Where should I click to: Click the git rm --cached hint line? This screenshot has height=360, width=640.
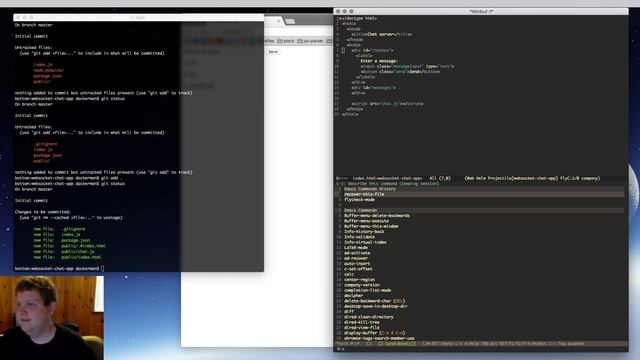[x=71, y=218]
